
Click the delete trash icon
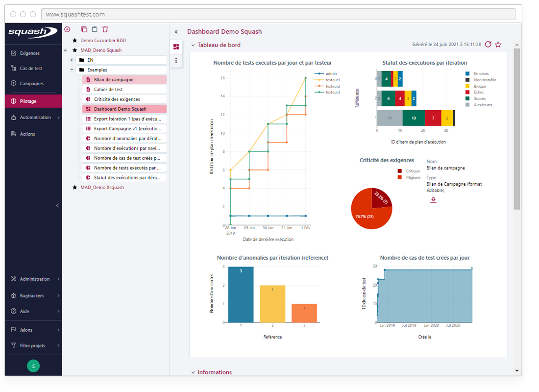(x=105, y=29)
